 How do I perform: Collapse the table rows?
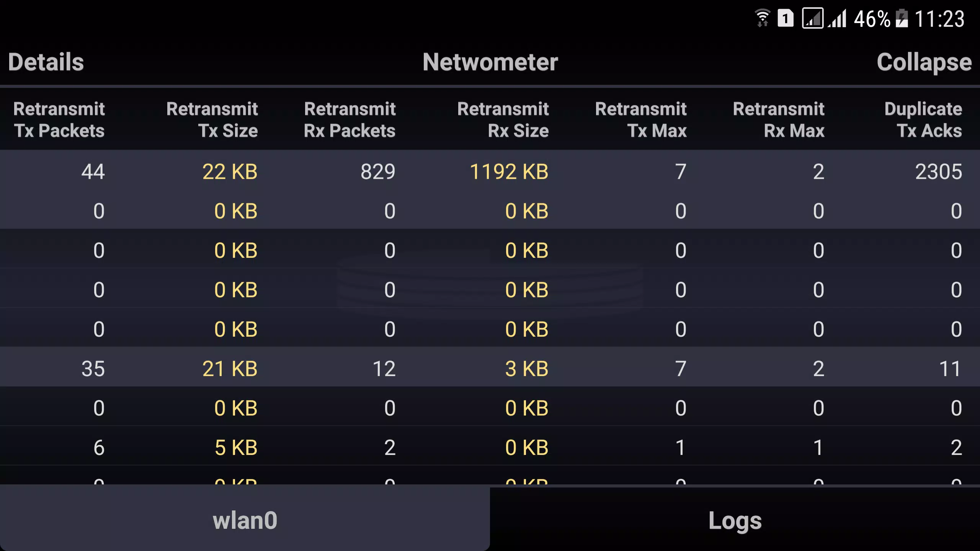click(x=924, y=62)
